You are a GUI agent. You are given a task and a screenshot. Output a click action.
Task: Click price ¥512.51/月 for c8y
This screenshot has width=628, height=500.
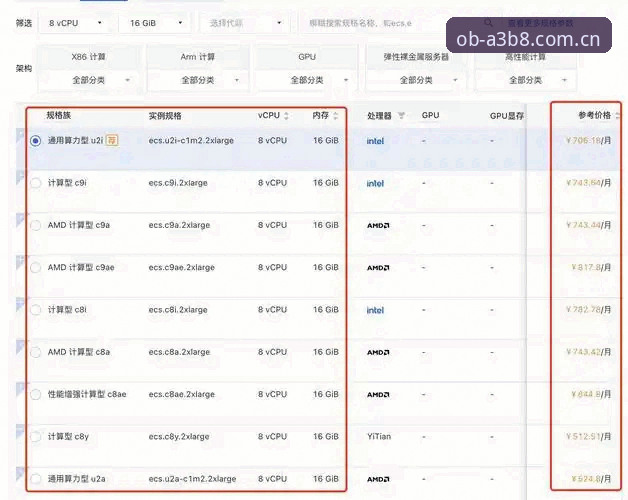click(x=589, y=436)
